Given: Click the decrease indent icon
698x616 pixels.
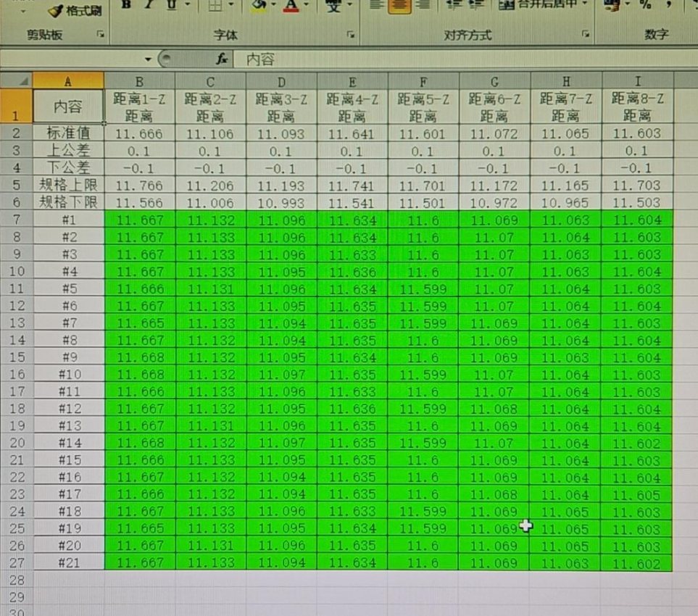Looking at the screenshot, I should coord(454,6).
